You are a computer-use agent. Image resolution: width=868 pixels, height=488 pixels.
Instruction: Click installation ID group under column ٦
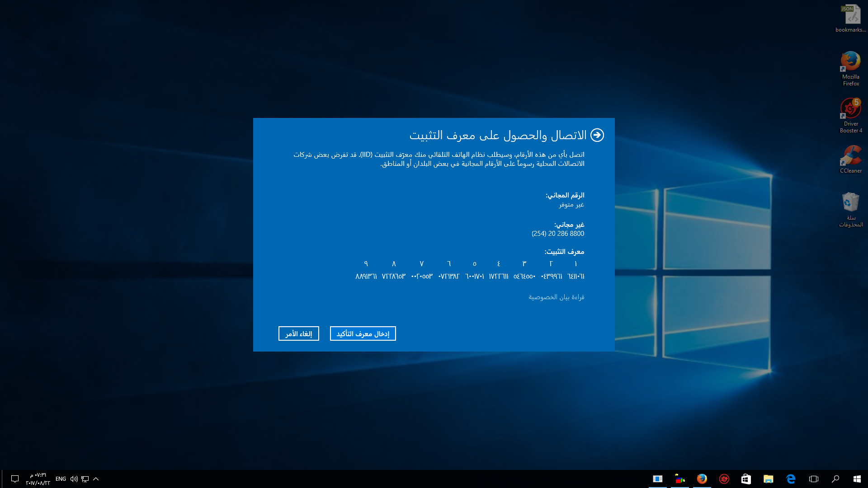click(x=449, y=277)
